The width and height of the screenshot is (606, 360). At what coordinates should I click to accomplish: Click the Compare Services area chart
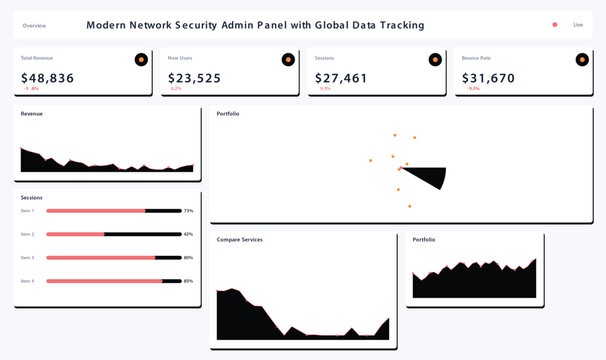[x=303, y=314]
